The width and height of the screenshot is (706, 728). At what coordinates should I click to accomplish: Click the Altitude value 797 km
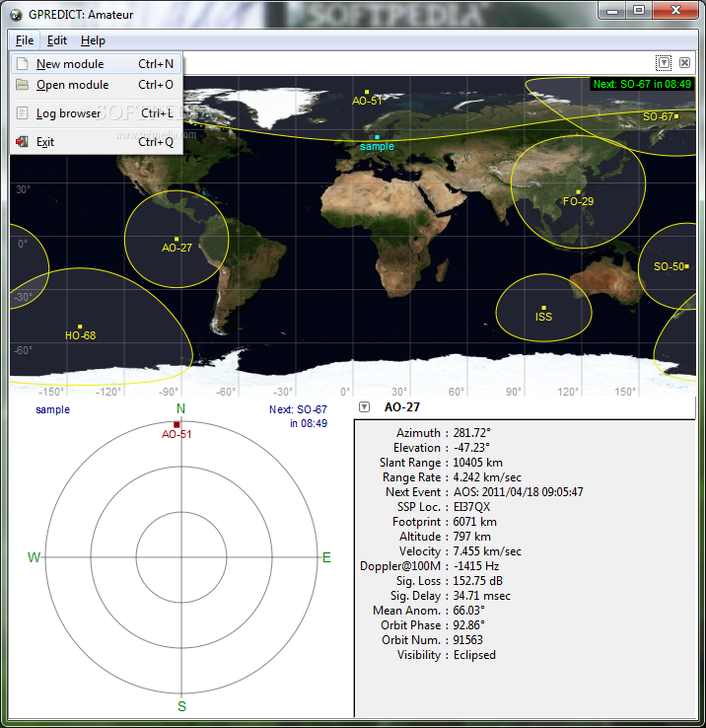click(471, 537)
